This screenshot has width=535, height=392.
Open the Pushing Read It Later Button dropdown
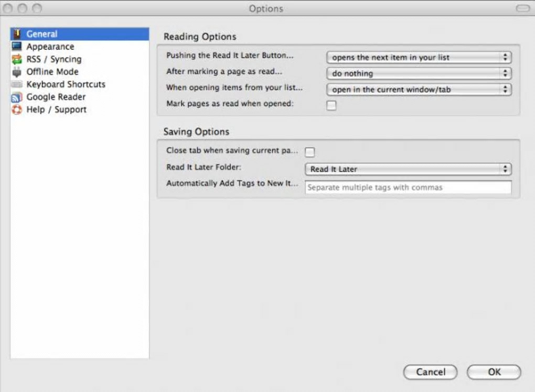419,58
